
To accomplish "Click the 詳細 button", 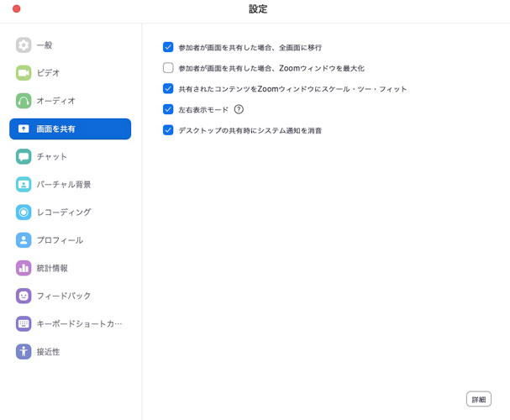I will [479, 399].
